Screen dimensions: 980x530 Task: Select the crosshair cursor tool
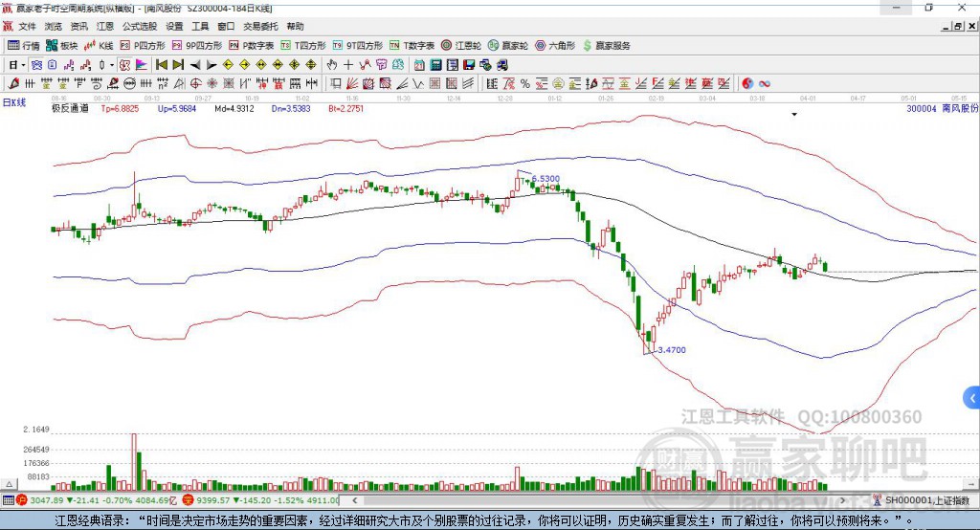(x=348, y=64)
